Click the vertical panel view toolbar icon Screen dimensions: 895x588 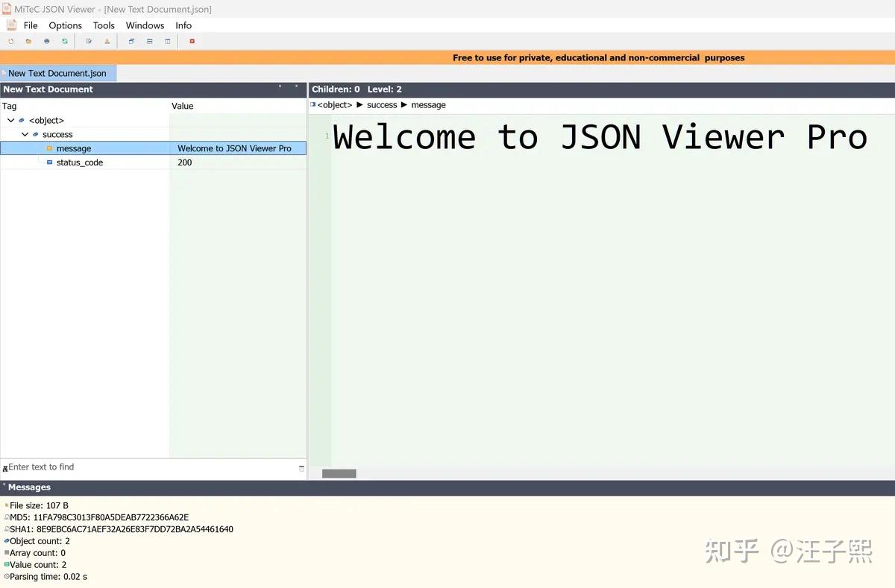[167, 41]
